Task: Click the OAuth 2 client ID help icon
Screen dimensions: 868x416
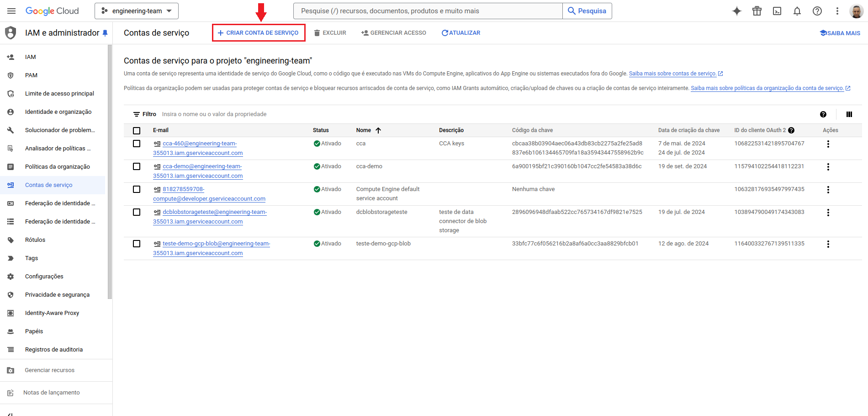Action: click(791, 130)
